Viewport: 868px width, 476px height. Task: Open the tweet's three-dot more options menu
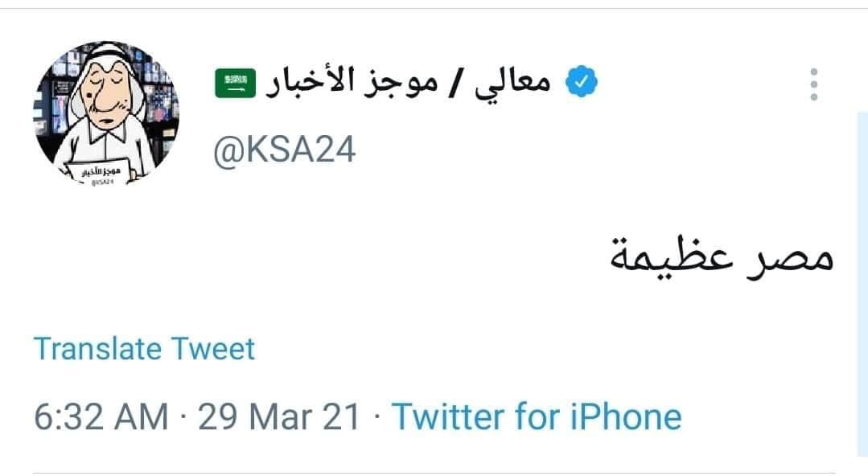(813, 84)
